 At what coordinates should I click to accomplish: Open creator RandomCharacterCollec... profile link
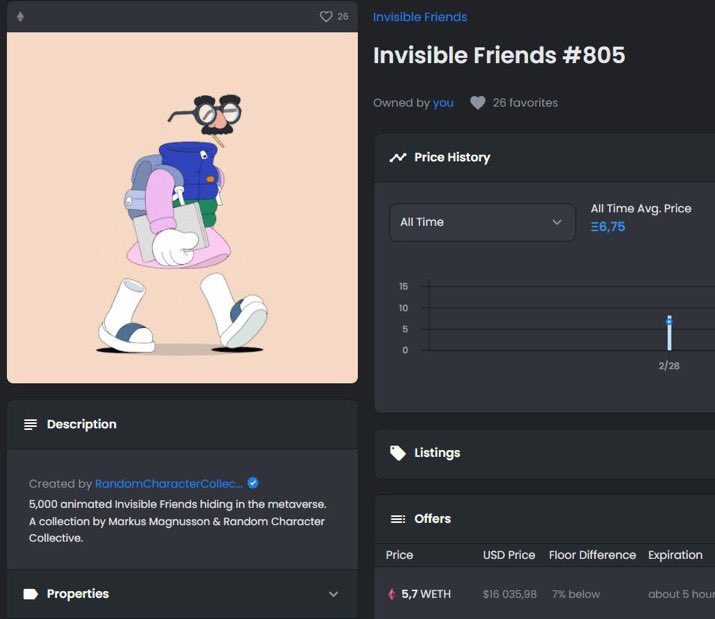pos(169,484)
